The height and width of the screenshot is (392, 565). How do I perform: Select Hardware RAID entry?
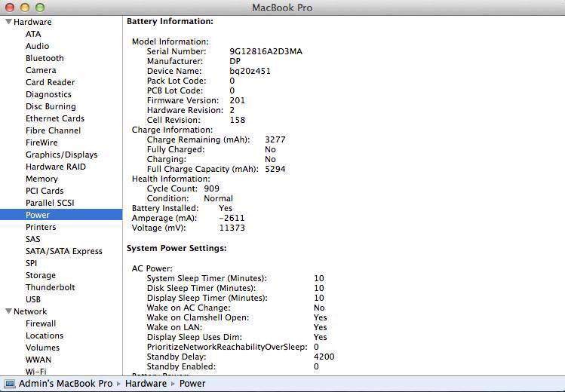pos(56,167)
